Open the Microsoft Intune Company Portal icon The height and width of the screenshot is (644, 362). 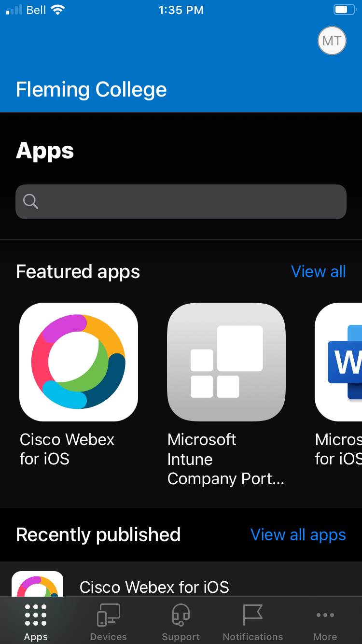tap(226, 362)
